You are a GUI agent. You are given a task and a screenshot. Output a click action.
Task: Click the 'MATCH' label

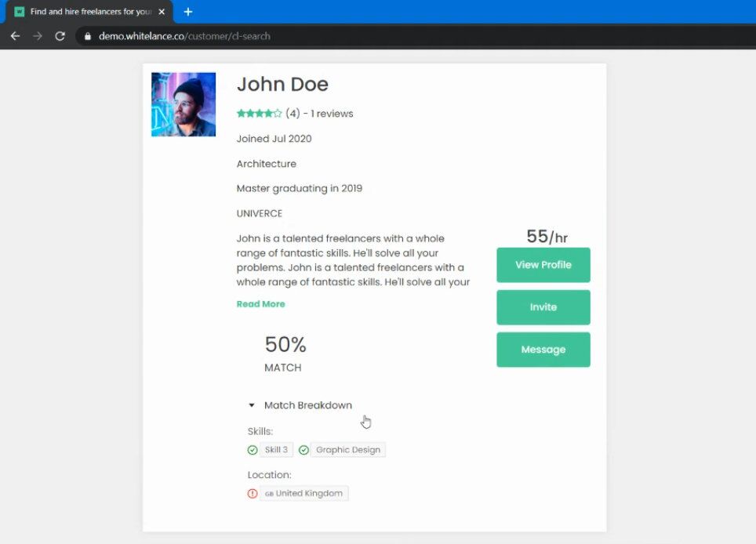click(283, 368)
